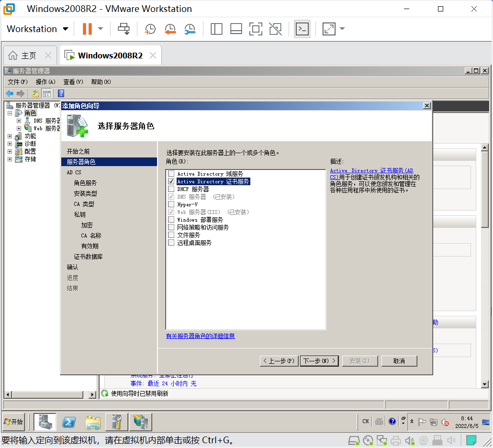Open 有关服务器角色的详细信息 link

point(200,336)
